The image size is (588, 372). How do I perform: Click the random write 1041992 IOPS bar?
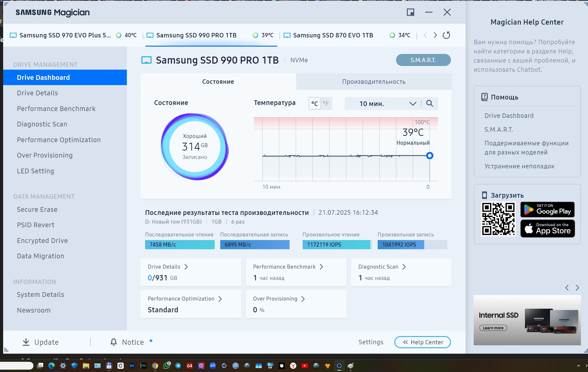(x=412, y=245)
